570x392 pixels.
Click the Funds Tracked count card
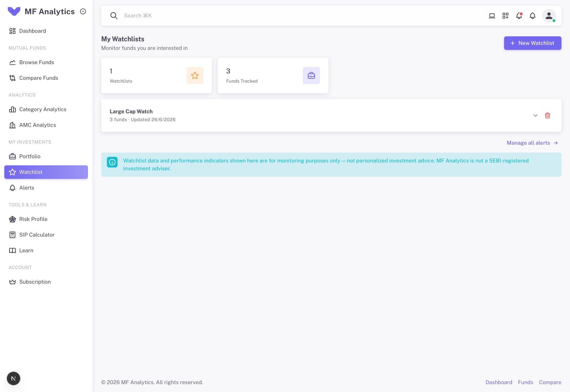273,76
